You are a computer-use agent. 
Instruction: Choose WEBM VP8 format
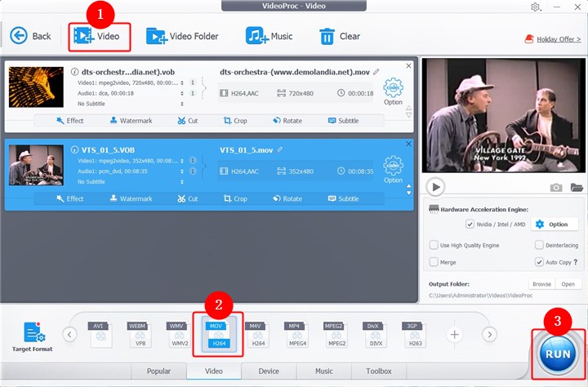point(139,334)
